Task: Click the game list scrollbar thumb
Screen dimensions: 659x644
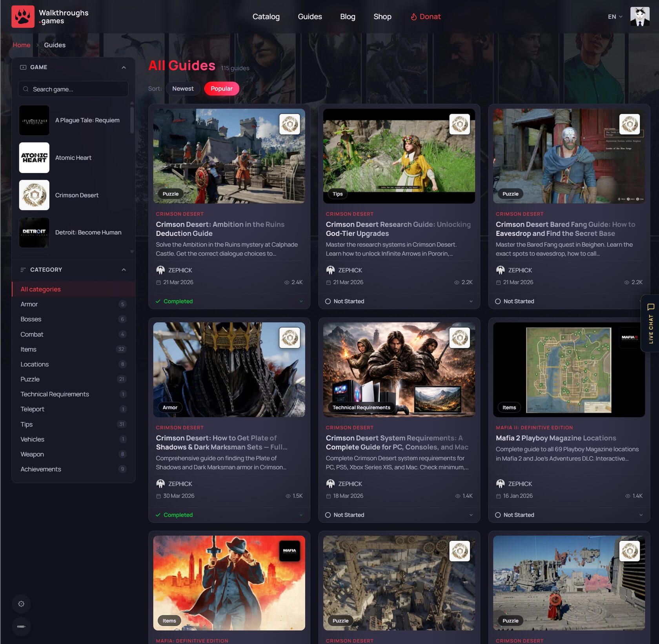Action: coord(132,120)
